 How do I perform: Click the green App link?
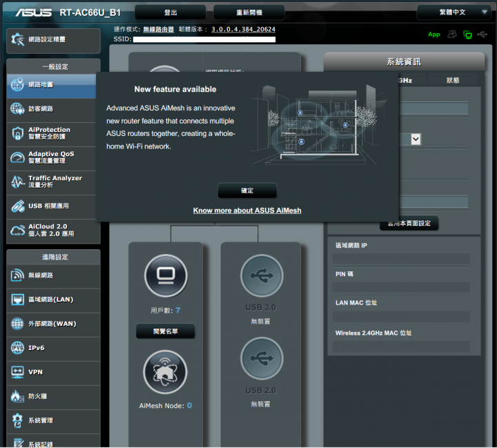(433, 35)
